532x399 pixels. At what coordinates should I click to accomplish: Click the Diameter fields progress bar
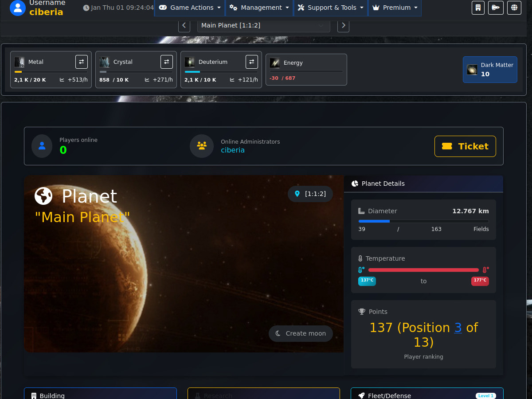coord(423,221)
